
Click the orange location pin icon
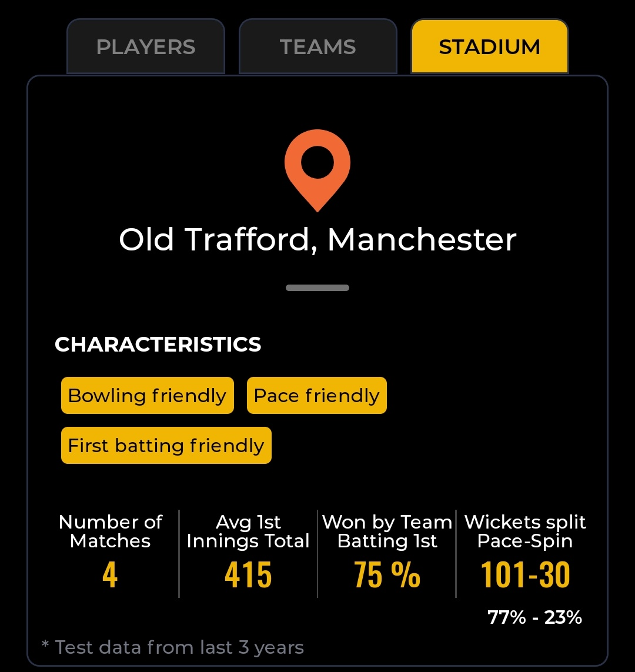[317, 169]
